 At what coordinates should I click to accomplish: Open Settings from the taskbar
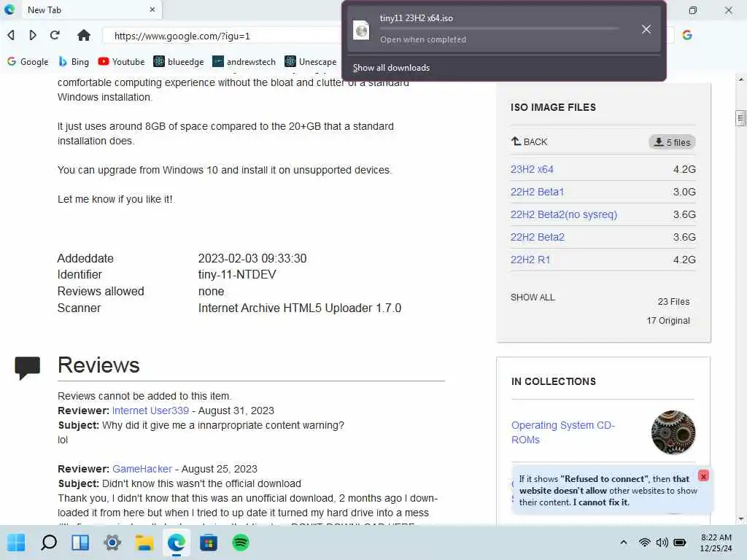coord(112,542)
